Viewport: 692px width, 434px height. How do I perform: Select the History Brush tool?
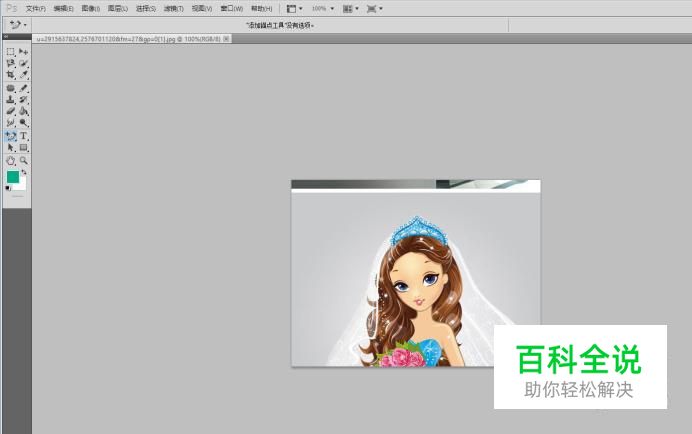tap(23, 99)
